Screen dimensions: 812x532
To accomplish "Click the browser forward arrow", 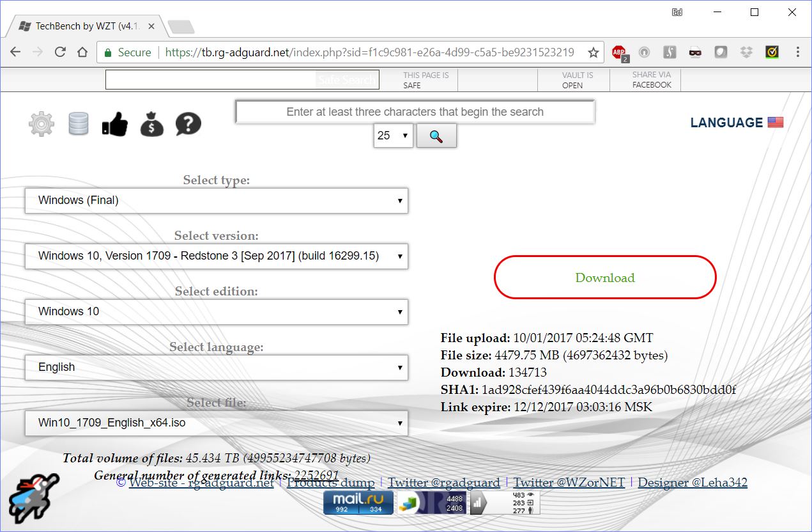I will [38, 52].
